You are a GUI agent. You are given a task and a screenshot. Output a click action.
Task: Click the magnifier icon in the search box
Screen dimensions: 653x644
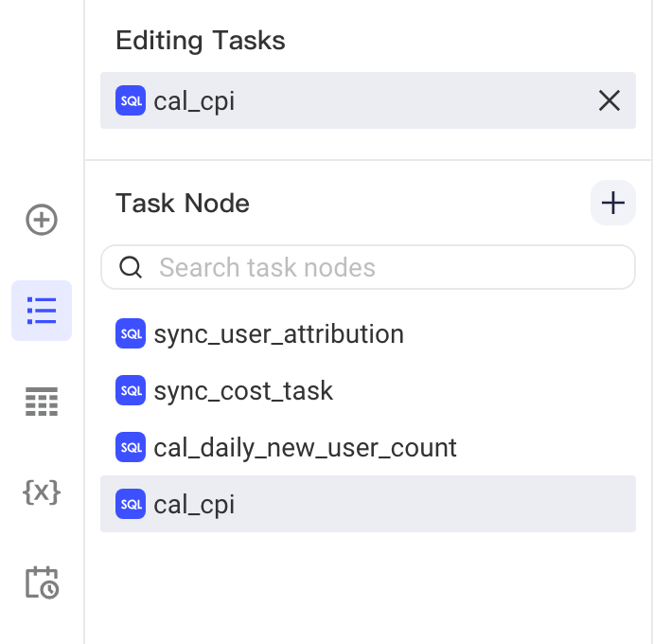(x=131, y=267)
